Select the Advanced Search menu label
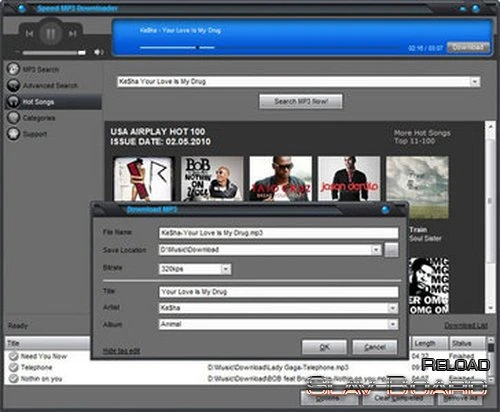Viewport: 500px width, 412px height. [x=50, y=86]
